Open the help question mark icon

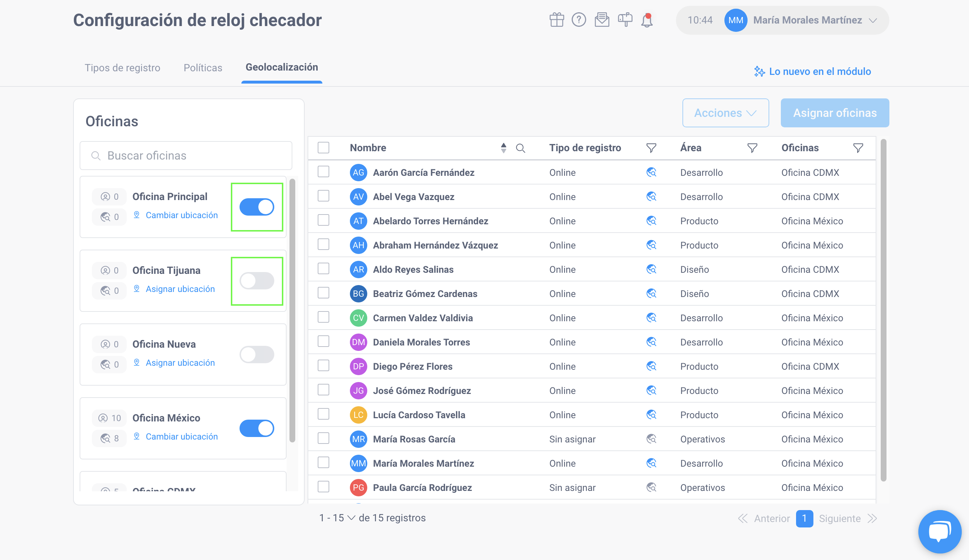pos(579,20)
